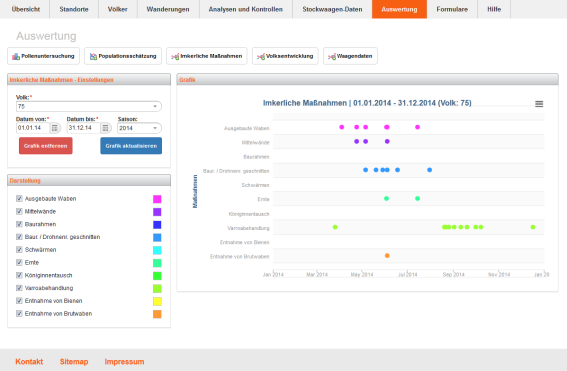This screenshot has height=371, width=567.
Task: Open the Datum bis calendar picker
Action: 105,128
